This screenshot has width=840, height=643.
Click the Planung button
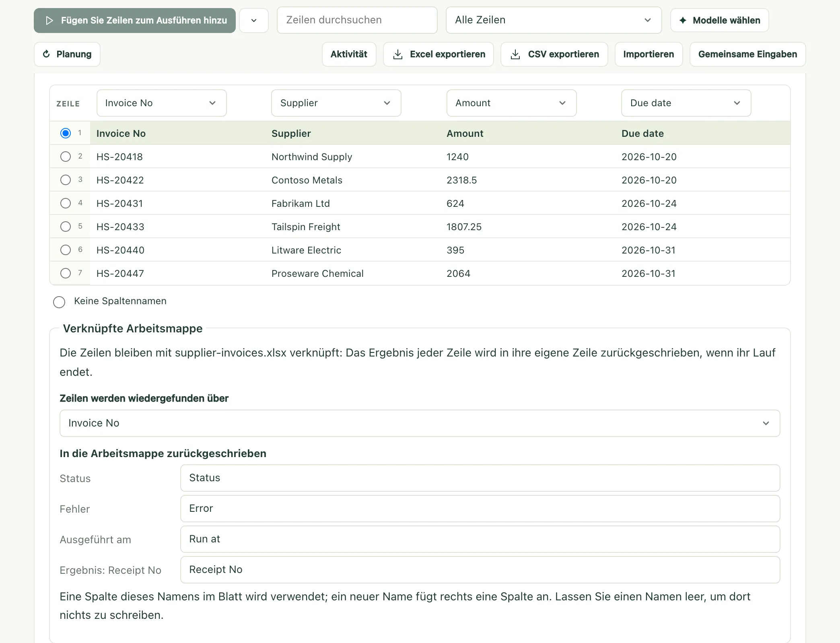coord(67,54)
